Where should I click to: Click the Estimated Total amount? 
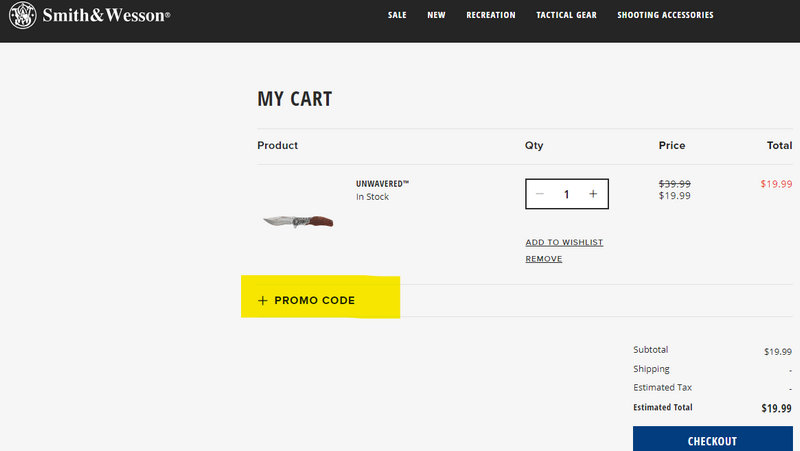(776, 408)
